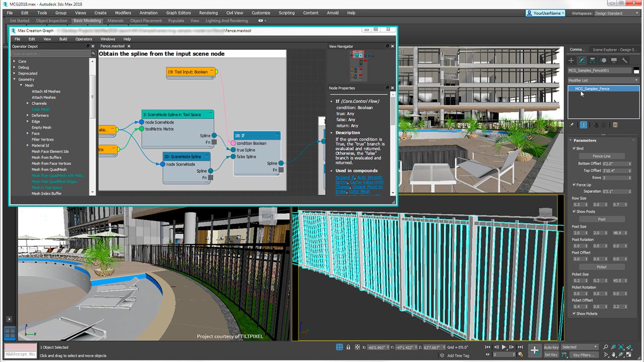
Task: Switch to the Hierarchy command panel
Action: [593, 60]
